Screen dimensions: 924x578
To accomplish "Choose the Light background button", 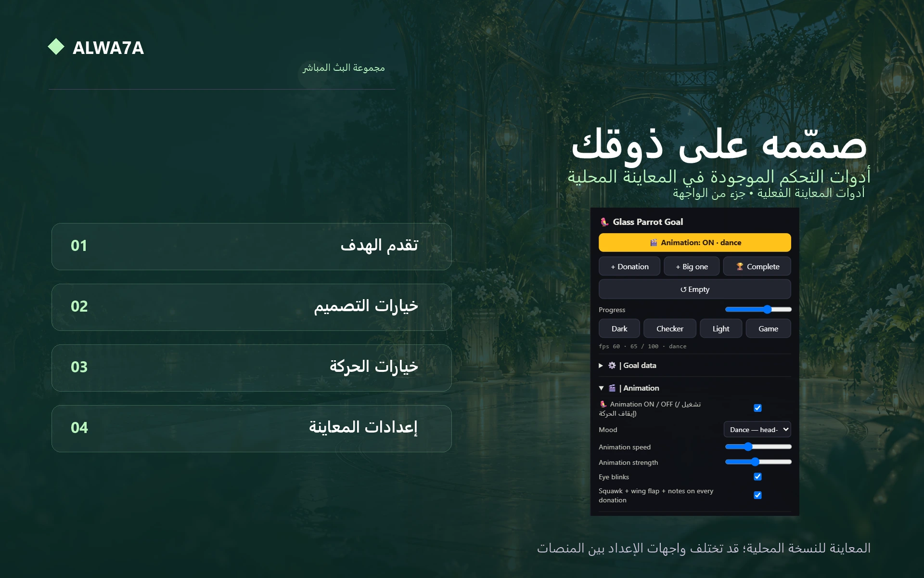I will point(721,328).
